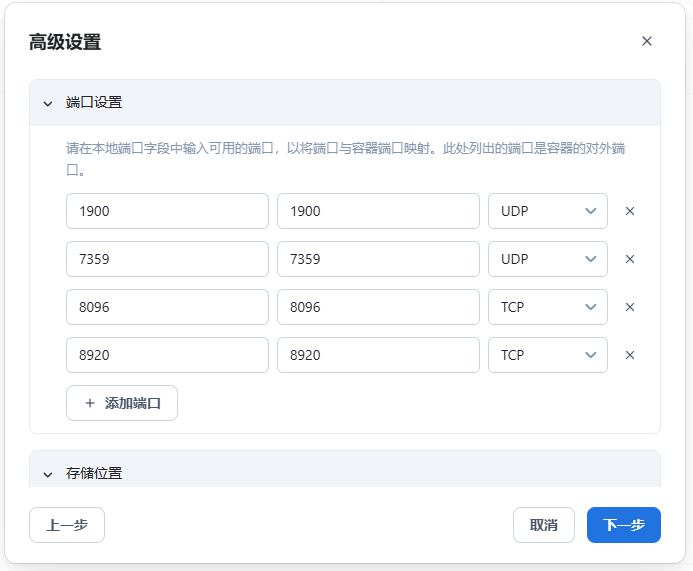Collapse the 端口设置 section chevron
The height and width of the screenshot is (571, 693).
[47, 103]
